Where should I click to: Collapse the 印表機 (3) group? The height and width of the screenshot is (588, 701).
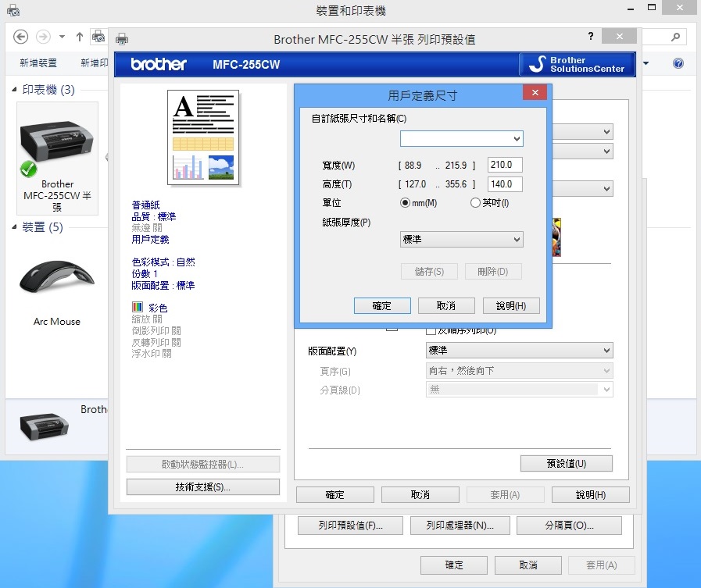(x=14, y=90)
